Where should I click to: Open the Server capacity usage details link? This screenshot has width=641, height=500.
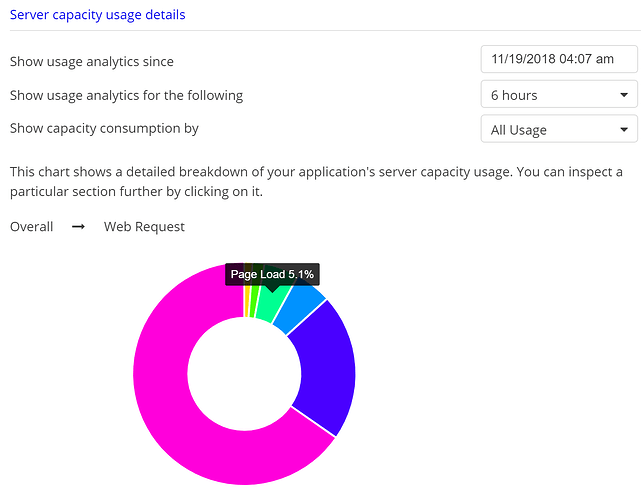tap(97, 15)
